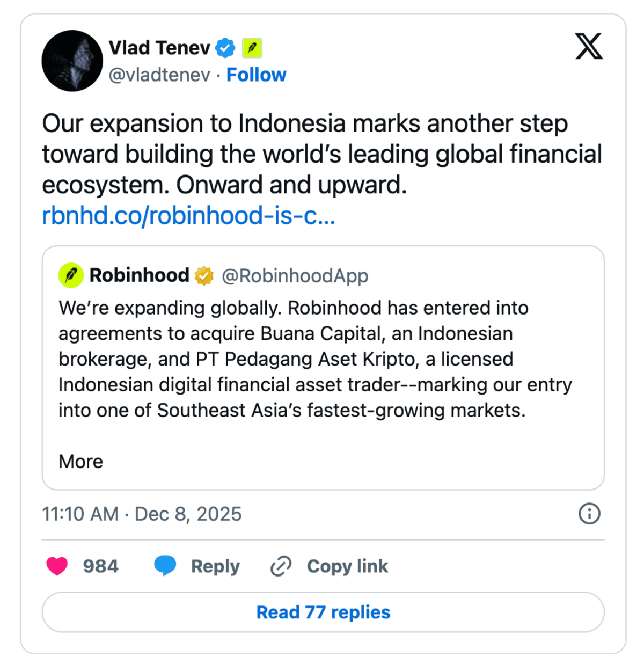Click the Copy link chain icon
Viewport: 644px width, 664px height.
click(x=280, y=566)
